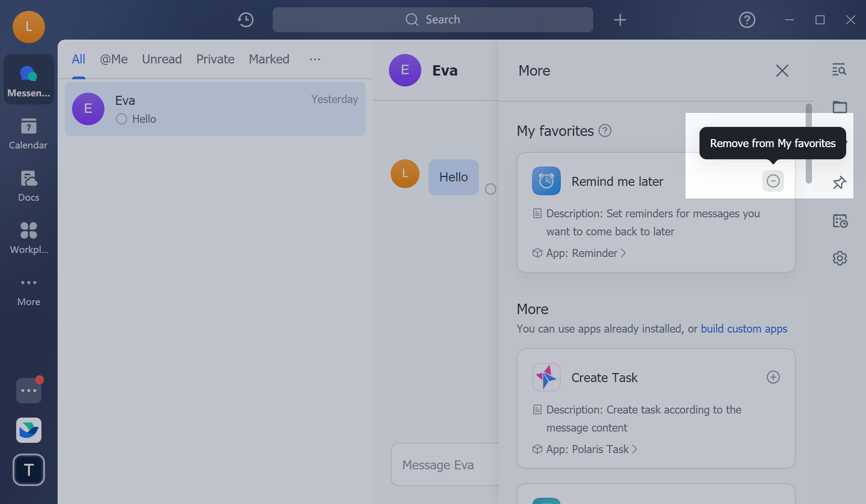This screenshot has width=866, height=504.
Task: Close the More panel
Action: (782, 71)
